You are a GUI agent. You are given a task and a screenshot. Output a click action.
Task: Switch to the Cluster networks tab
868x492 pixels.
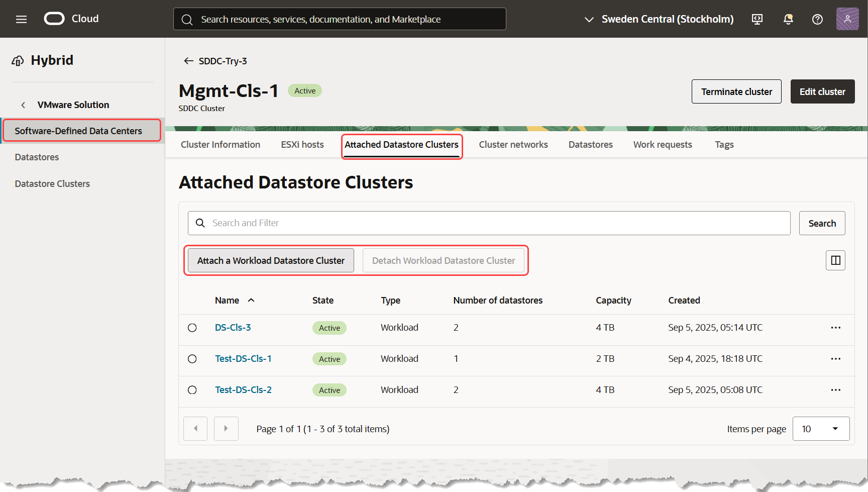coord(513,144)
